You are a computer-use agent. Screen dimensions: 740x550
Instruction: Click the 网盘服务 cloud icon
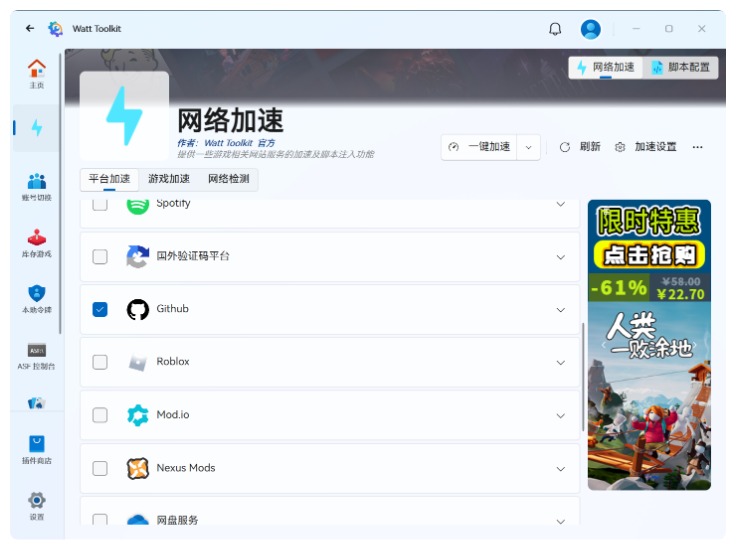point(138,519)
